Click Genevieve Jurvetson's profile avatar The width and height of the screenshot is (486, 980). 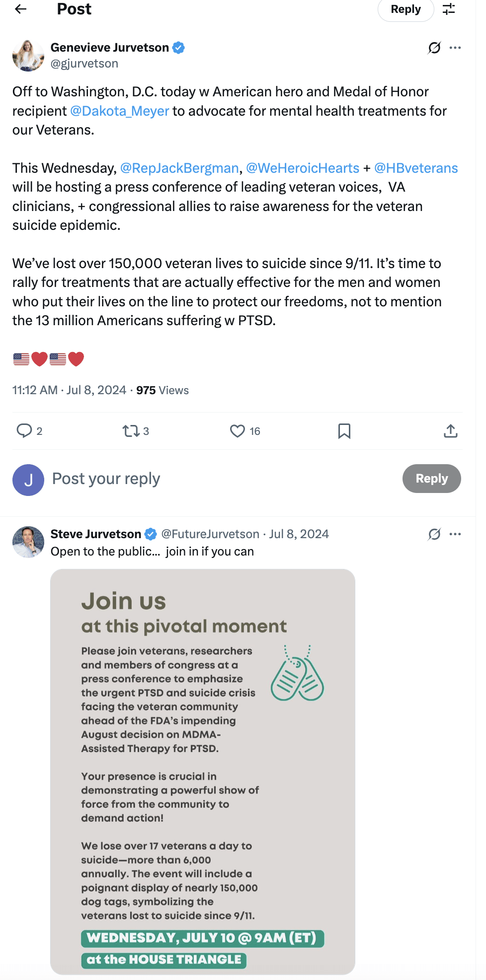28,56
